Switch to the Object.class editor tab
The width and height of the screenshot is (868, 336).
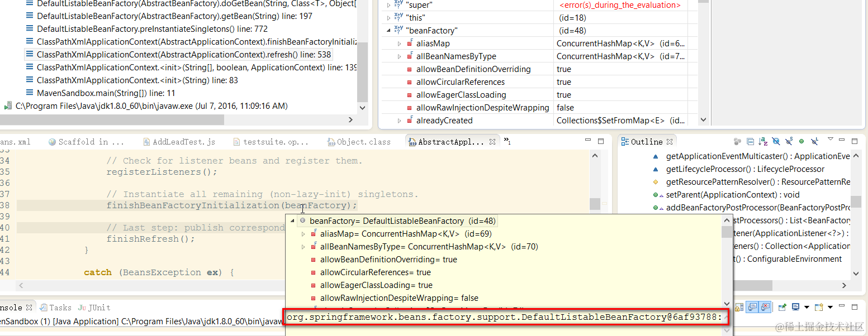[359, 142]
